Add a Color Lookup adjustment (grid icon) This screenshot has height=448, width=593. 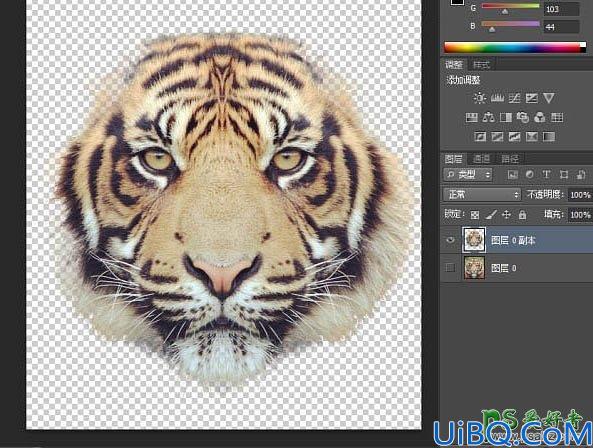coord(557,118)
